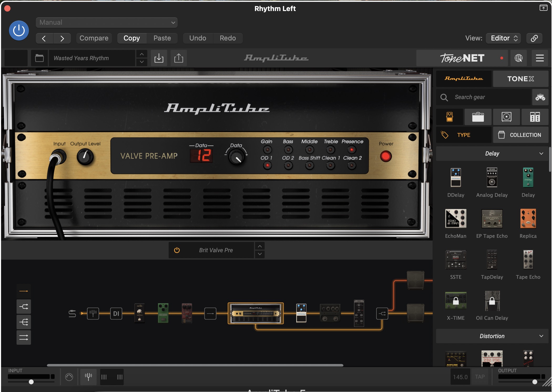The width and height of the screenshot is (552, 392).
Task: Click the gear filter icon beside search
Action: pos(540,97)
